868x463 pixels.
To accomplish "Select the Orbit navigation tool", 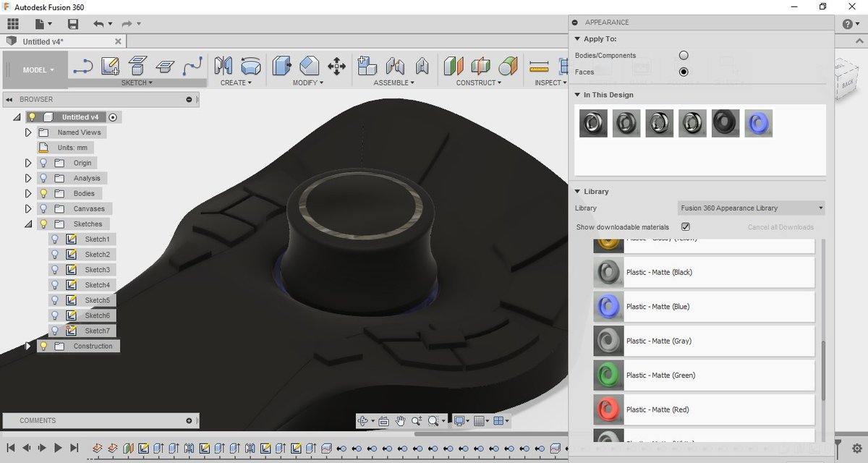I will (x=363, y=420).
